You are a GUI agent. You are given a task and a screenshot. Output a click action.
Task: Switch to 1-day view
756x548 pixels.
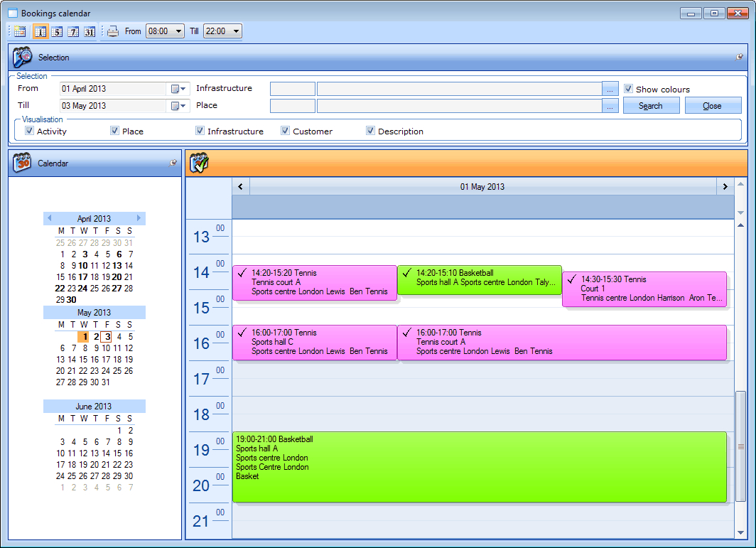[40, 31]
